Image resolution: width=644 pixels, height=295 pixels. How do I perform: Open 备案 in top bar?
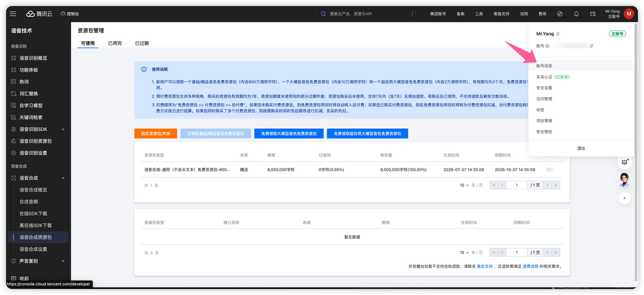click(460, 14)
